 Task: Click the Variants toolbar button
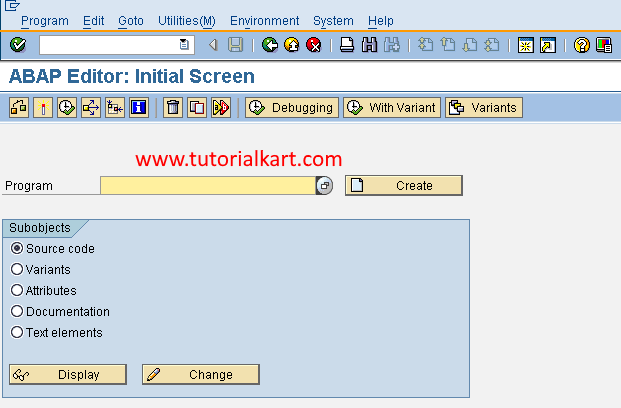(x=484, y=107)
